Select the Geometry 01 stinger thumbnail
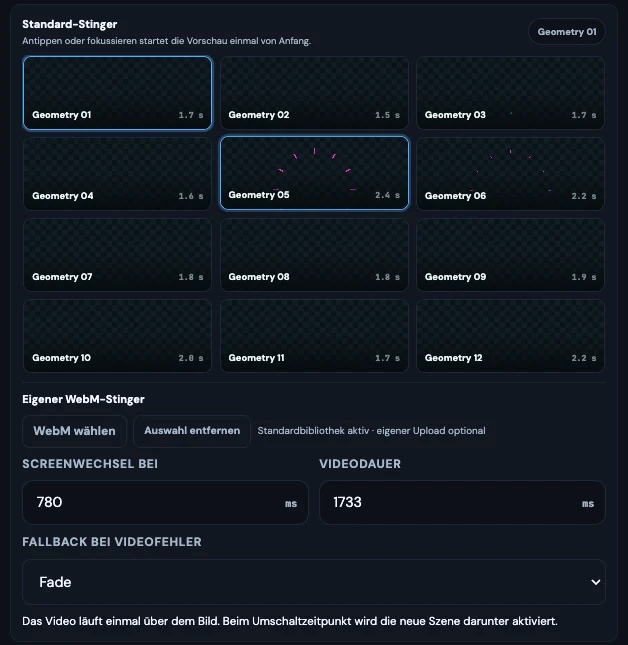 (x=118, y=93)
